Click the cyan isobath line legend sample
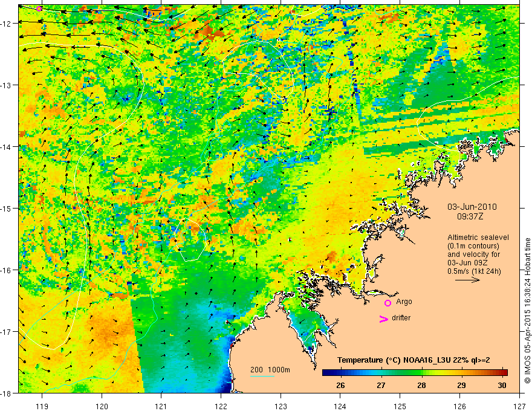 tap(262, 376)
